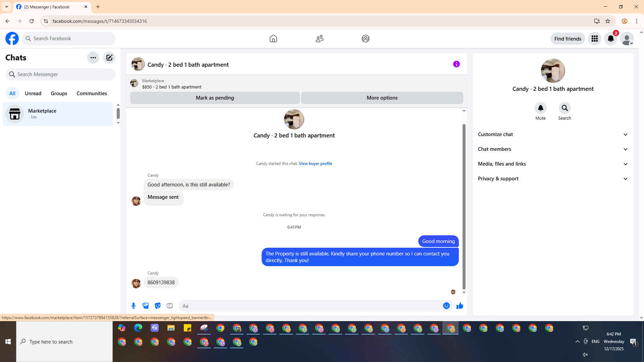Click the conversation scrollbar
This screenshot has height=362, width=644.
[464, 206]
